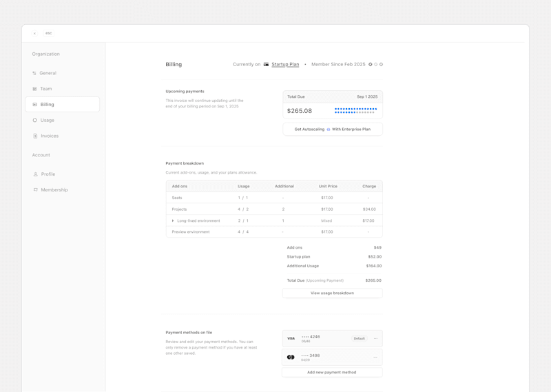This screenshot has width=551, height=392.
Task: Click the esc key badge
Action: click(48, 33)
